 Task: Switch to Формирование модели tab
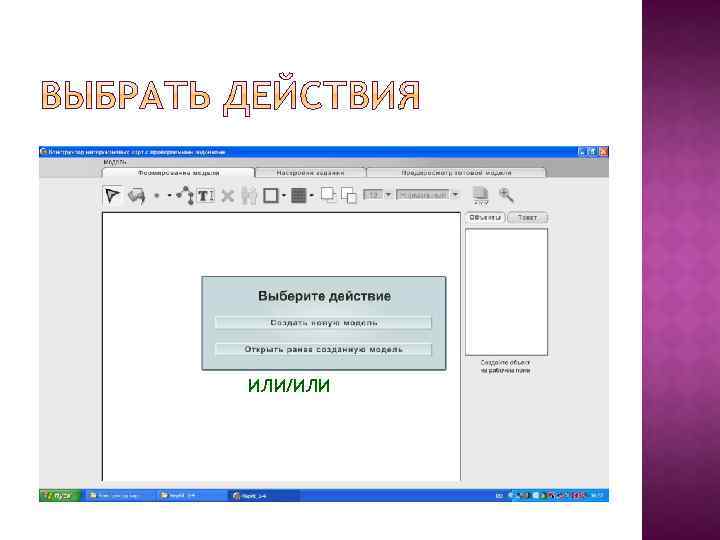(x=178, y=173)
